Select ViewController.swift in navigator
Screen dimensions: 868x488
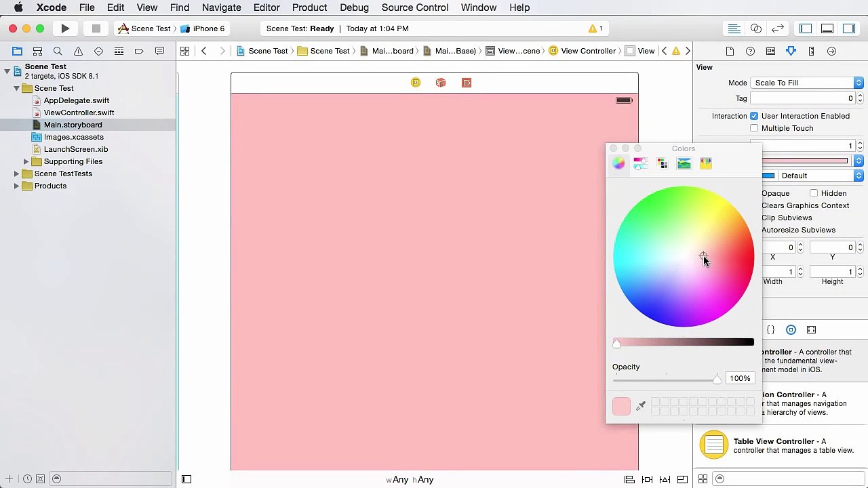tap(79, 113)
